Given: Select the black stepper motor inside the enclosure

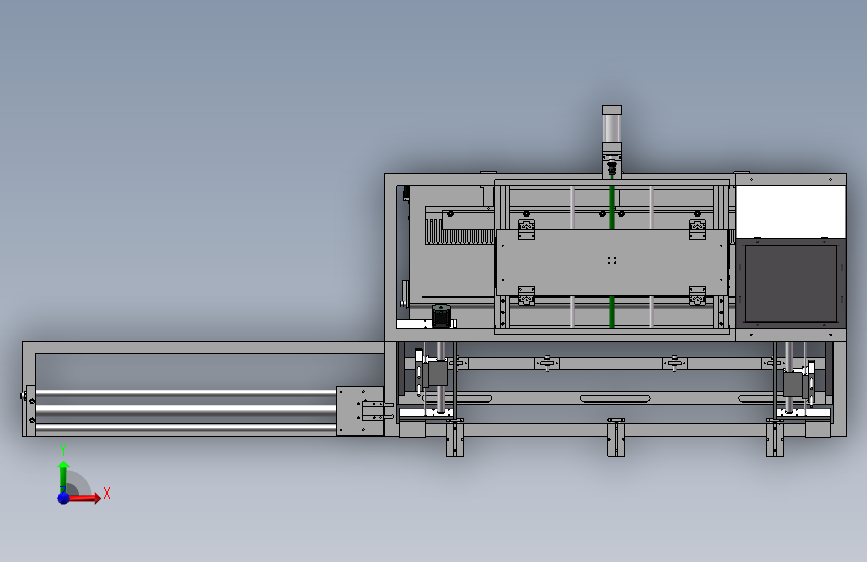Looking at the screenshot, I should (x=441, y=316).
